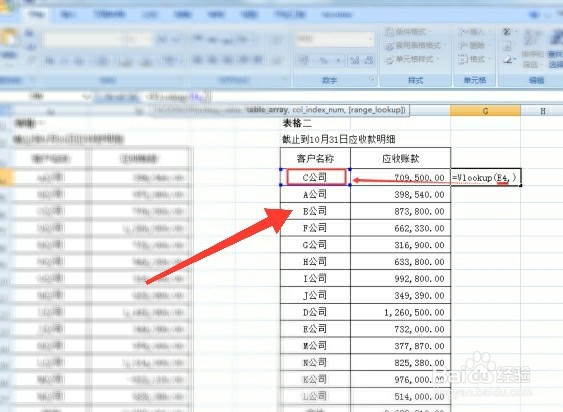Apply Comma Style number format
The height and width of the screenshot is (412, 563).
[338, 61]
